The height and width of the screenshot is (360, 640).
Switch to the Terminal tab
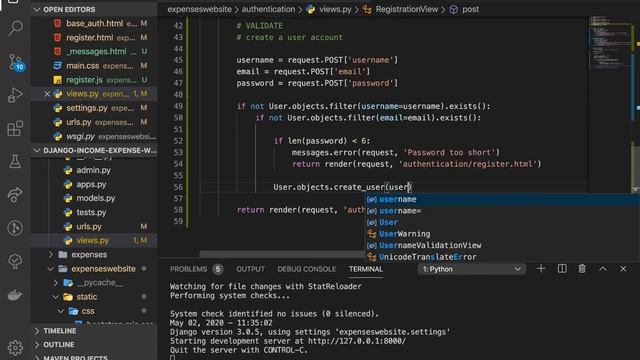[x=366, y=269]
